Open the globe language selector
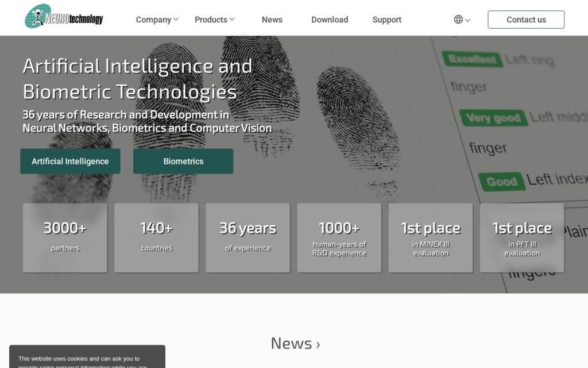588x368 pixels. click(x=458, y=20)
